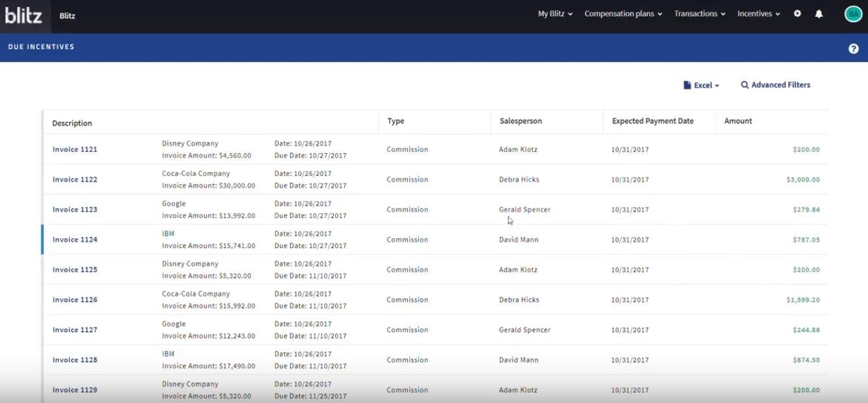
Task: Open the Incentives dropdown menu
Action: click(x=758, y=14)
